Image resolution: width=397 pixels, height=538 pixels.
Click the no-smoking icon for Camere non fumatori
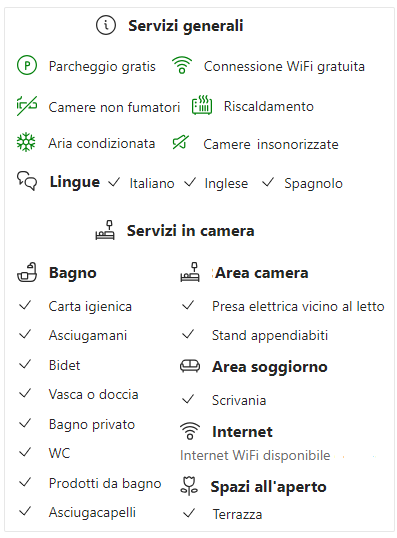tap(27, 106)
